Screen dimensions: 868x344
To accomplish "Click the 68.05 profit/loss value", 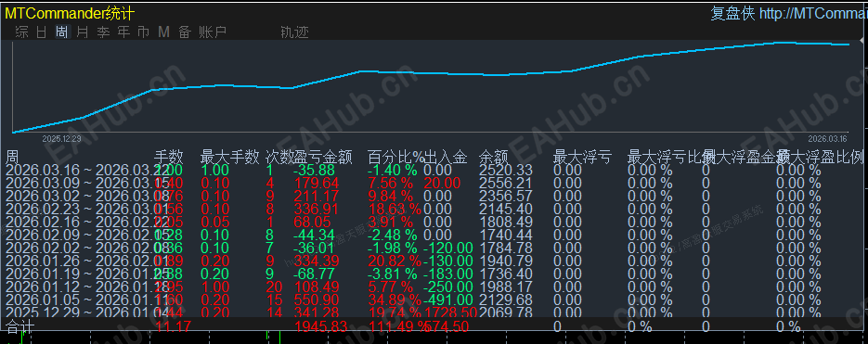I will [313, 222].
